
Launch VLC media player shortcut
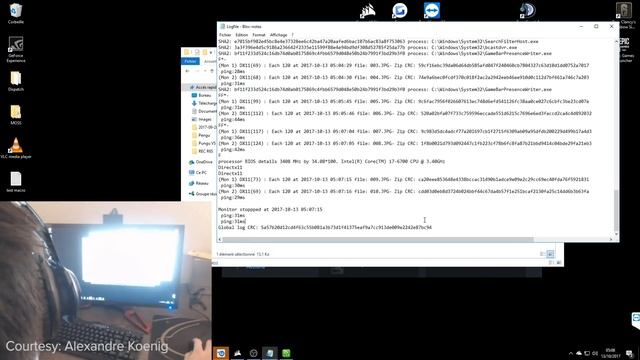coord(16,148)
